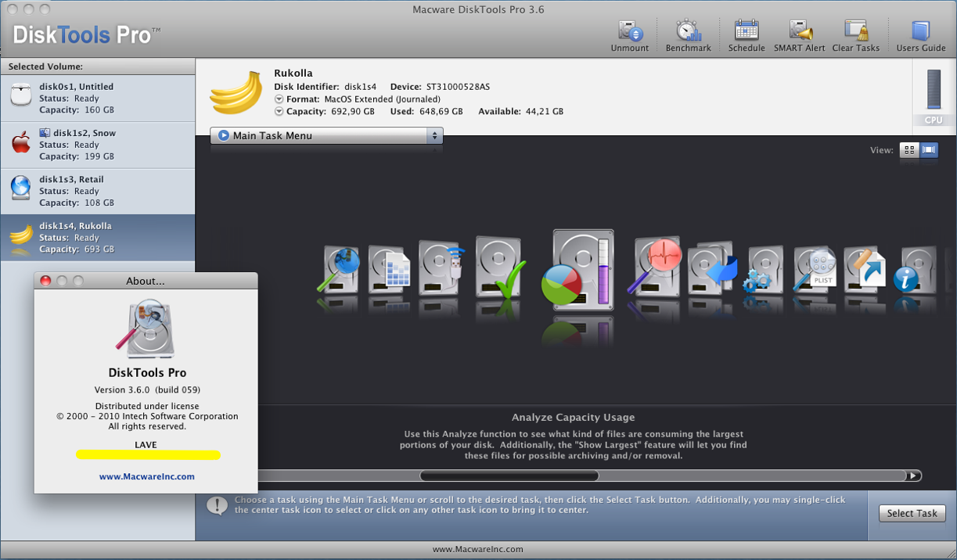Click the Select Task button

coord(912,513)
